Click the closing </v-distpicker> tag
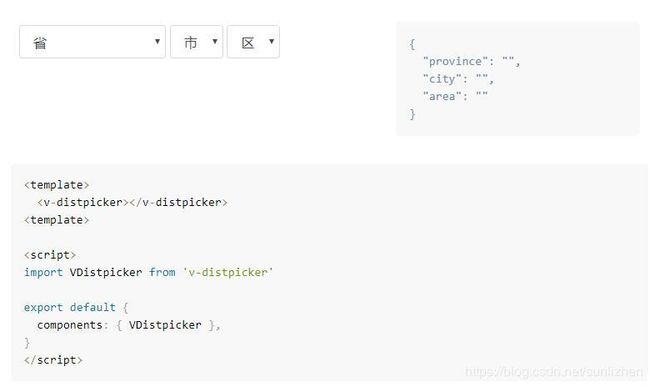Viewport: 650px width, 387px height. click(178, 202)
